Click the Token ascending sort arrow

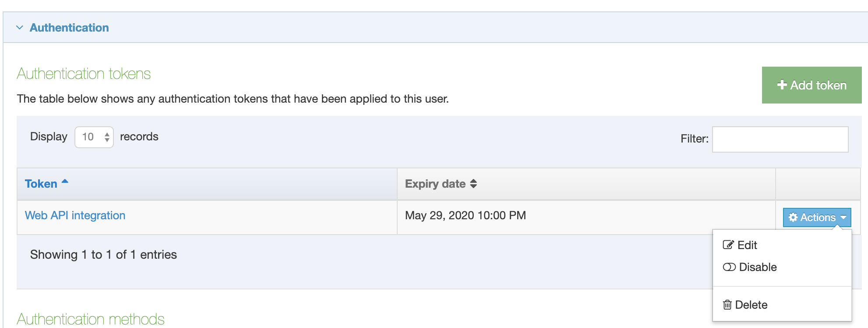pyautogui.click(x=65, y=181)
